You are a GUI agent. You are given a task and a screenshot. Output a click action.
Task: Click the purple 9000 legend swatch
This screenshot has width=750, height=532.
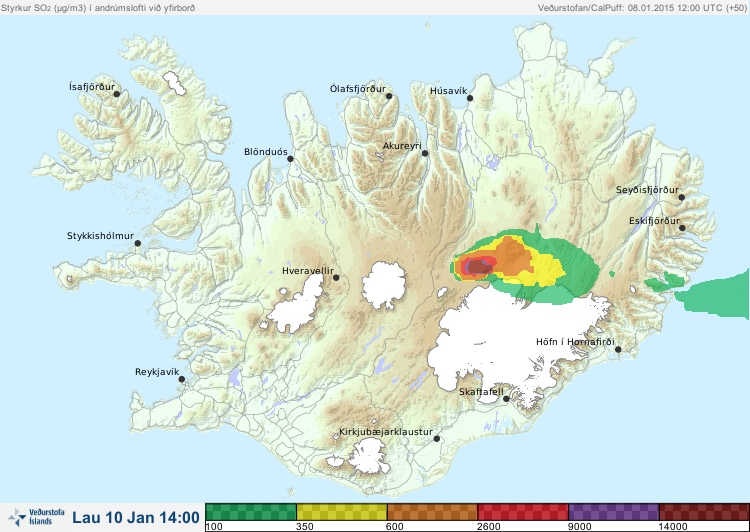(614, 512)
